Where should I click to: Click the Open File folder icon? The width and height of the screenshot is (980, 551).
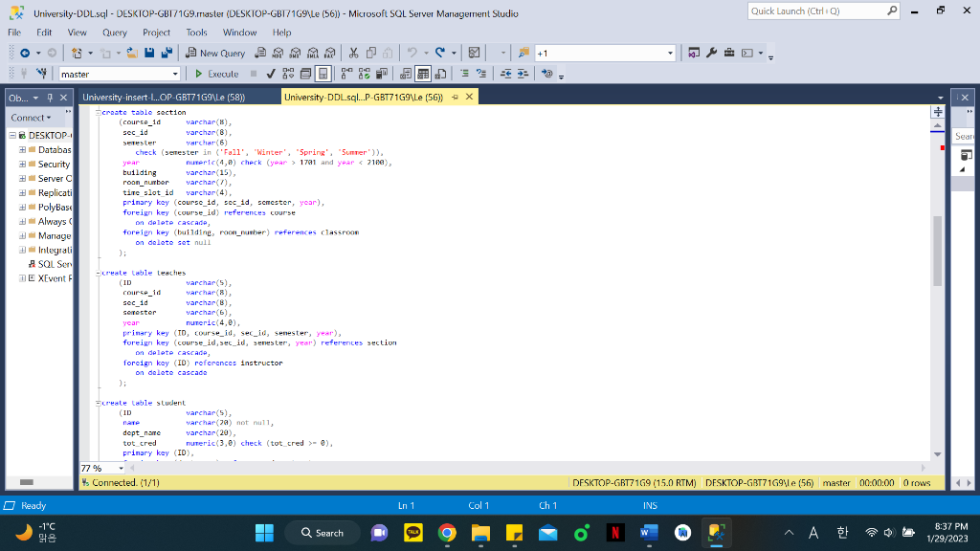pyautogui.click(x=132, y=54)
